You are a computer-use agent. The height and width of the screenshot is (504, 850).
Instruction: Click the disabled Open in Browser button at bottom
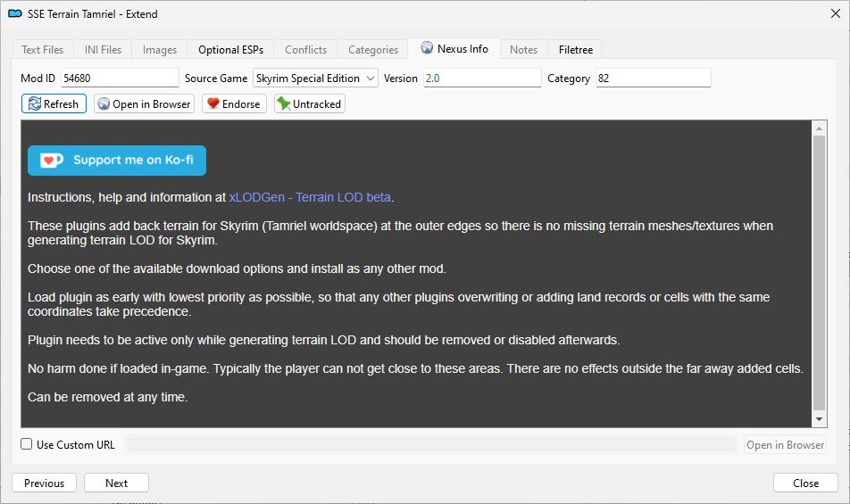(785, 444)
